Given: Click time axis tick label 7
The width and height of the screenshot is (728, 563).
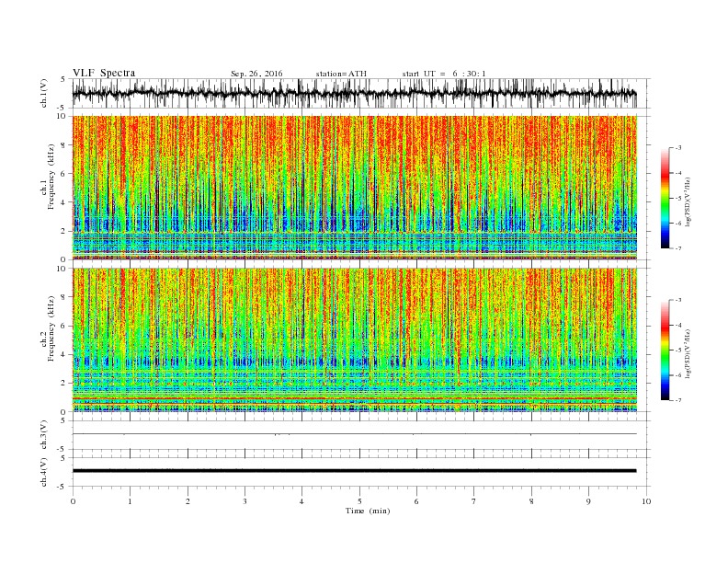Looking at the screenshot, I should (x=474, y=501).
